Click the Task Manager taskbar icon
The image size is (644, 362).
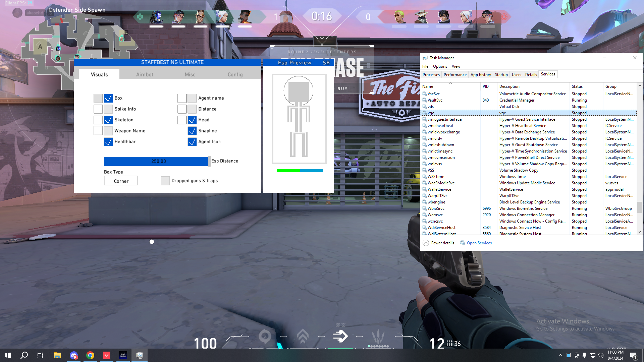[140, 355]
